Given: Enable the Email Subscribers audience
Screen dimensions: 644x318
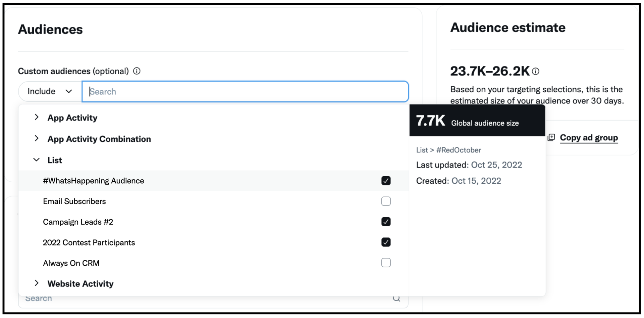Looking at the screenshot, I should pos(386,201).
